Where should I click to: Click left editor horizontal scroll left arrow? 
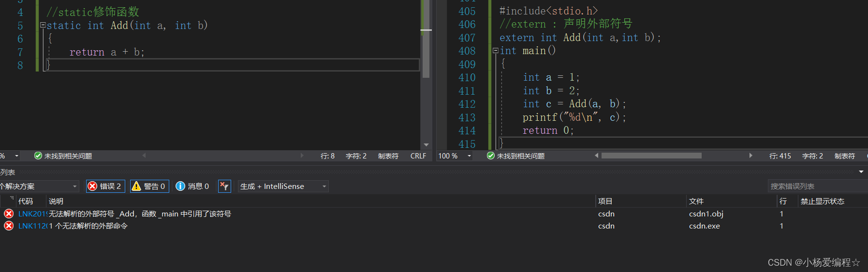144,156
